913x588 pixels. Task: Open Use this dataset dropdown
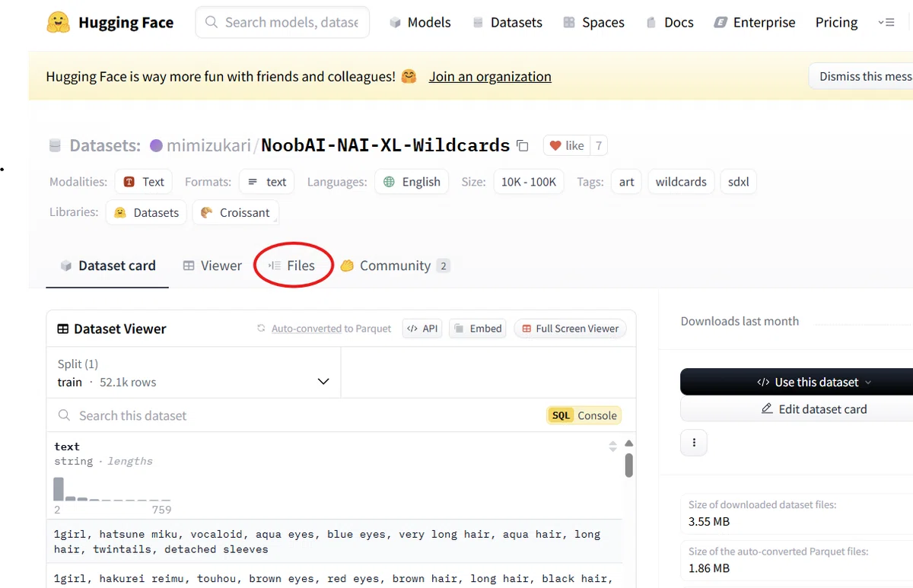(x=797, y=382)
